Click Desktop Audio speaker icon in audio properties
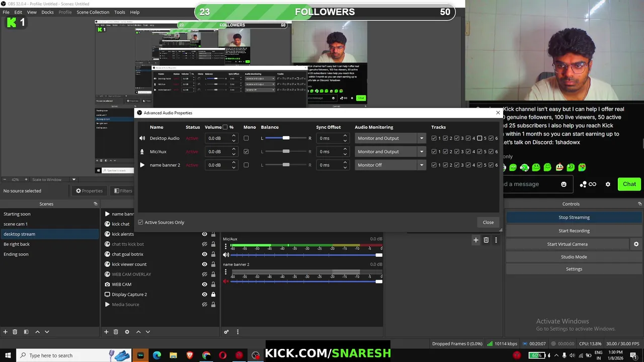Screen dimensions: 644x362 point(142,138)
